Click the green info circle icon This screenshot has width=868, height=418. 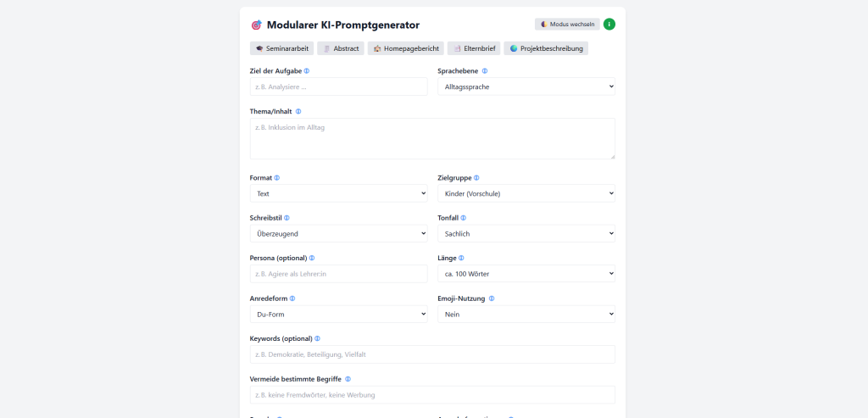click(609, 25)
